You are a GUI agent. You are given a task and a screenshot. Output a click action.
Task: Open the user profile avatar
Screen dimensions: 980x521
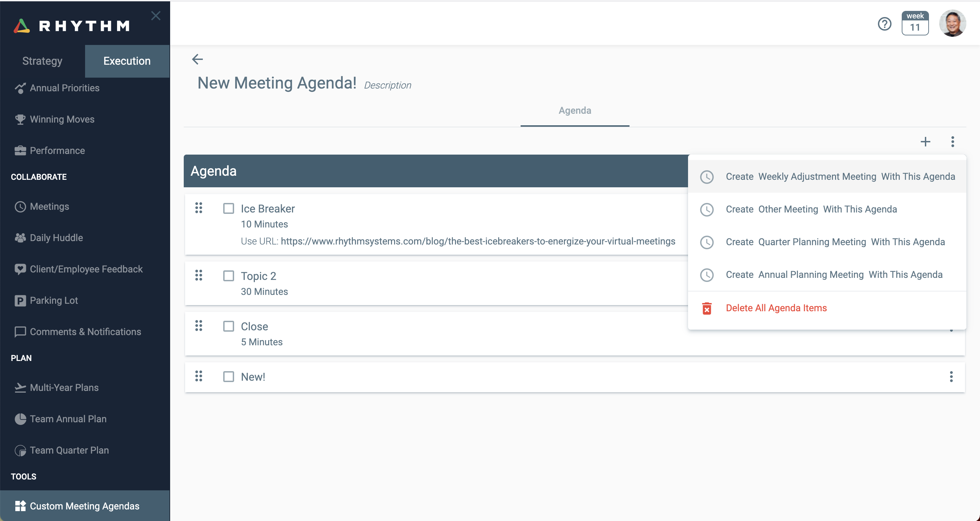[x=952, y=23]
